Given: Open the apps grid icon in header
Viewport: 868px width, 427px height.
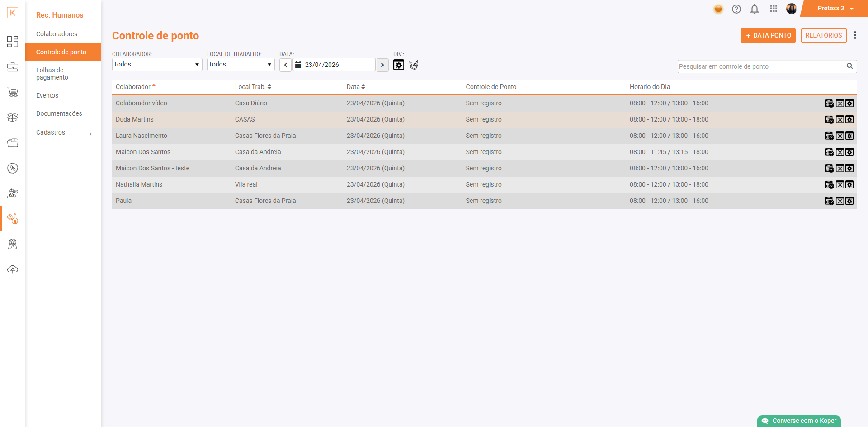Looking at the screenshot, I should pos(774,9).
